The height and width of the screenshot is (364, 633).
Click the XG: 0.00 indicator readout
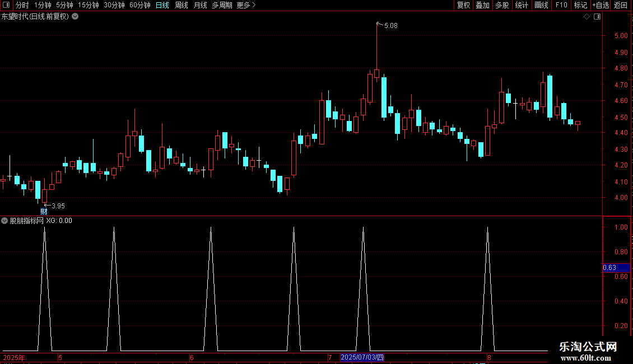[59, 221]
